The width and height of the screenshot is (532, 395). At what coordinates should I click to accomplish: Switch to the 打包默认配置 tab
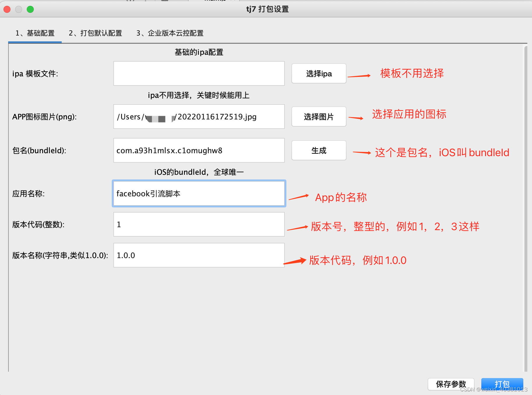tap(95, 33)
